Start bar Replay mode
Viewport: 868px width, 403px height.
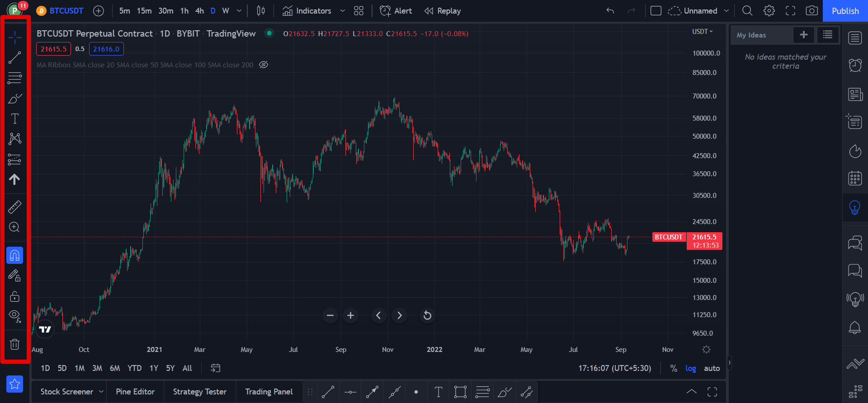pos(443,11)
